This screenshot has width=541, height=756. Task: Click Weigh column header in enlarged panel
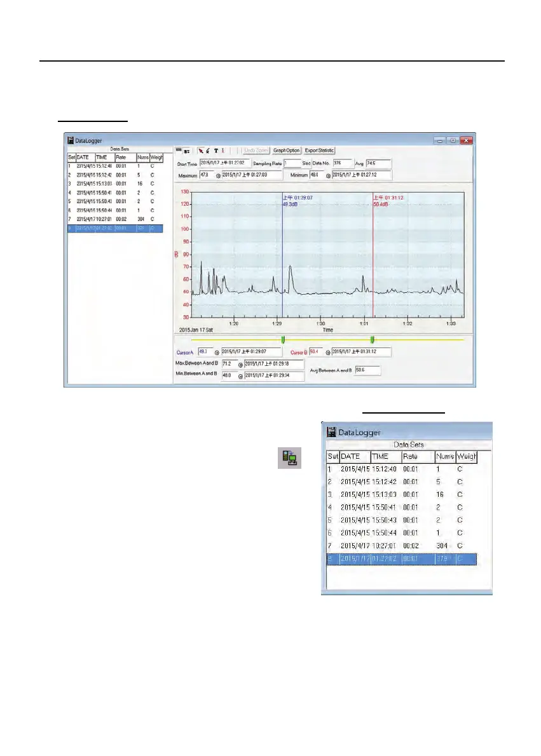tap(467, 457)
